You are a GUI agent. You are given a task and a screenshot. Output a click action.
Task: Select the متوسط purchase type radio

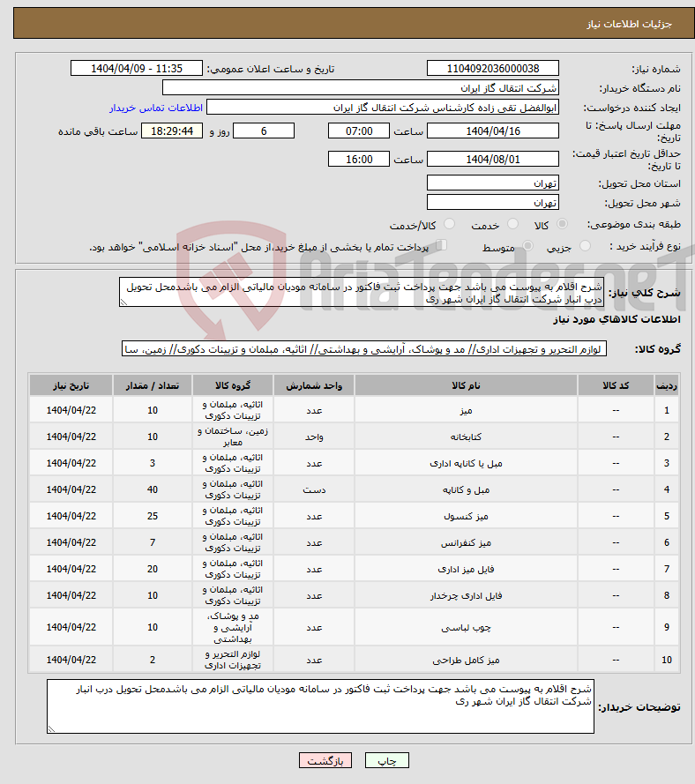tap(527, 246)
